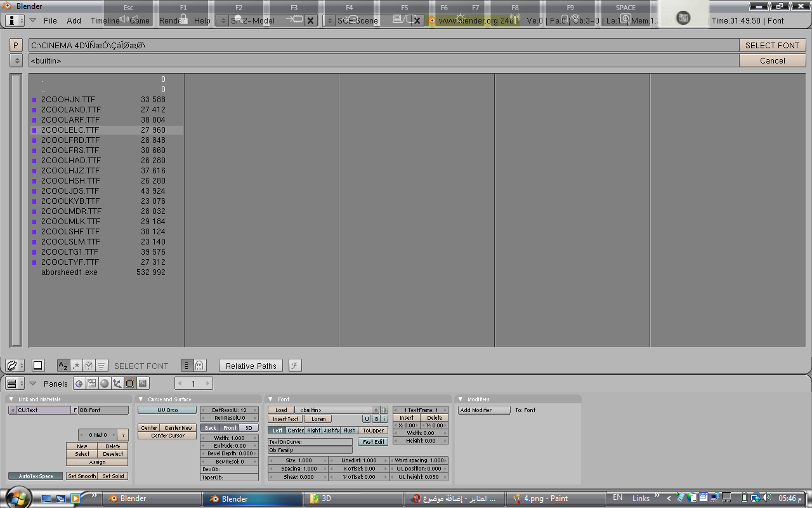Click the P parent directory button

coord(16,45)
